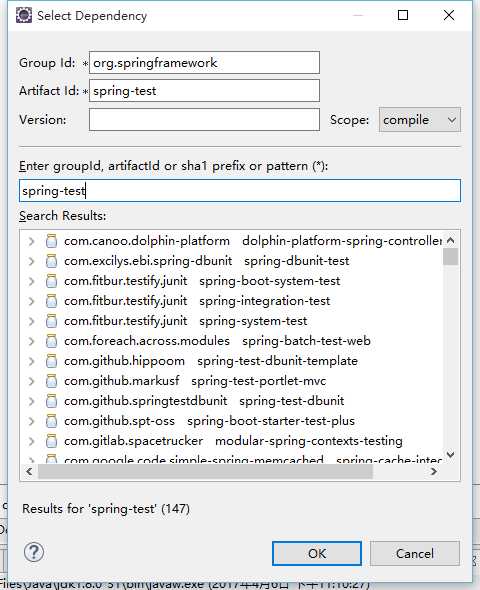
Task: Click the horizontal scrollbar right arrow
Action: 434,471
